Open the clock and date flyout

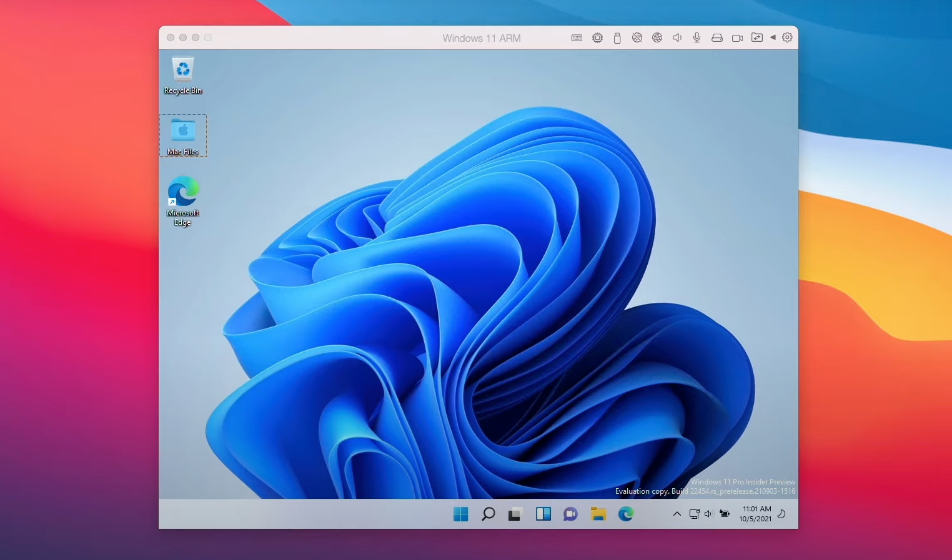(x=756, y=514)
